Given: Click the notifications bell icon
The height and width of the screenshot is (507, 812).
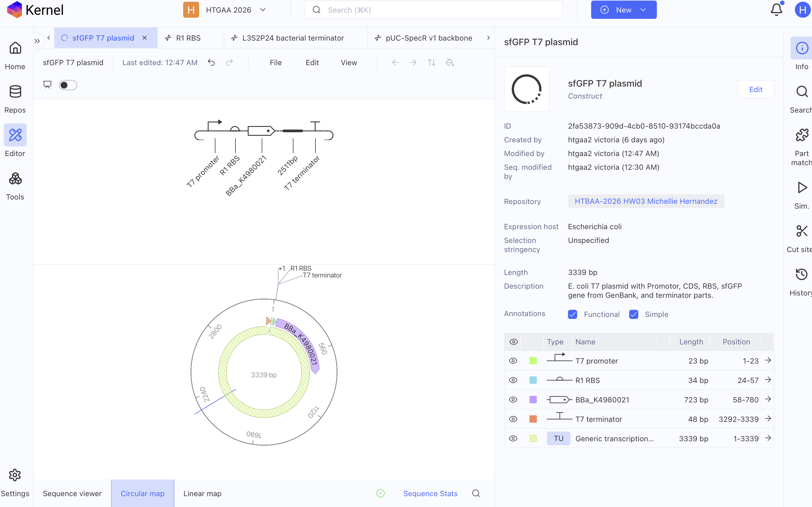Looking at the screenshot, I should point(777,10).
